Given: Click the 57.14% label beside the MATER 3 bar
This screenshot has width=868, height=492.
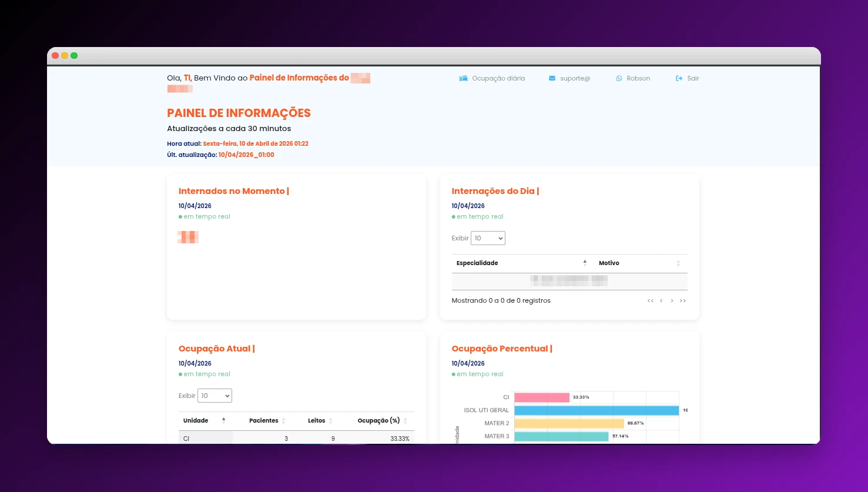Looking at the screenshot, I should tap(621, 436).
